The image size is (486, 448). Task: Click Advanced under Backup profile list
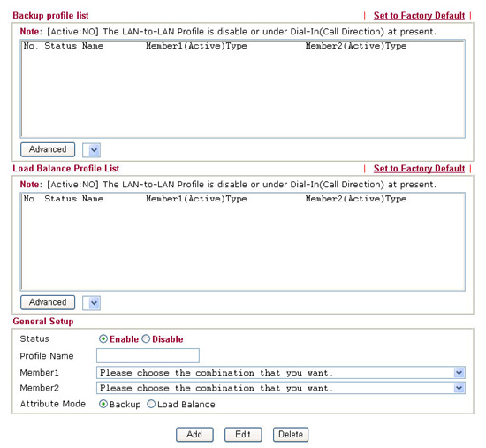[48, 149]
